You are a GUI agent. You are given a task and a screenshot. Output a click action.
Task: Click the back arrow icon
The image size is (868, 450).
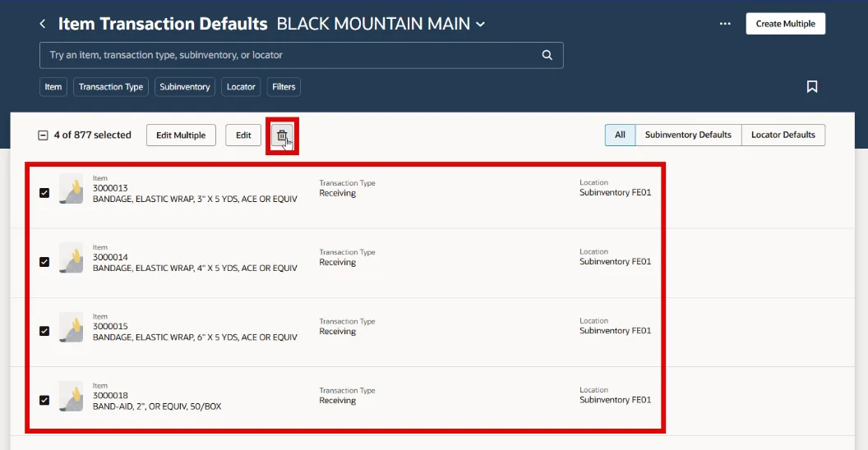point(43,24)
